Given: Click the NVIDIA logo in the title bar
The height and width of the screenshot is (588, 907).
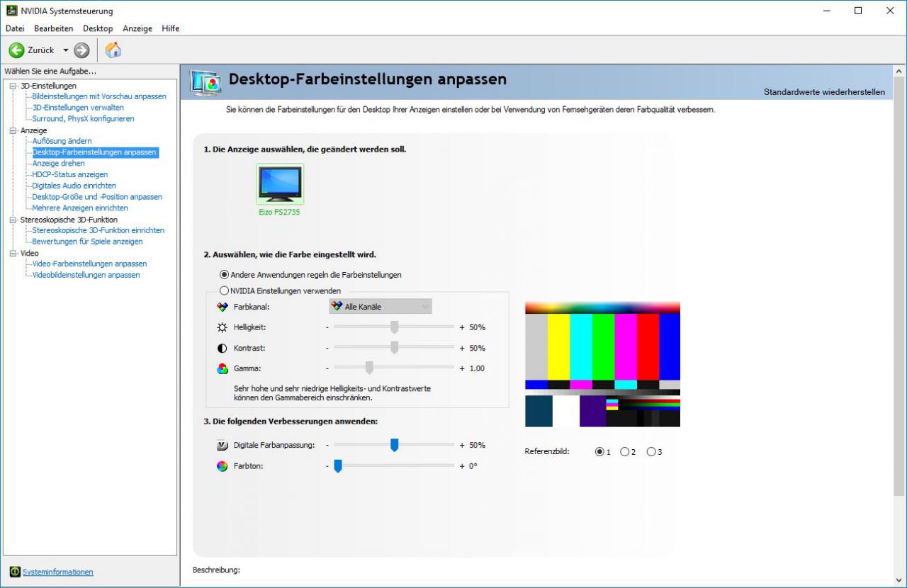Looking at the screenshot, I should coord(12,11).
